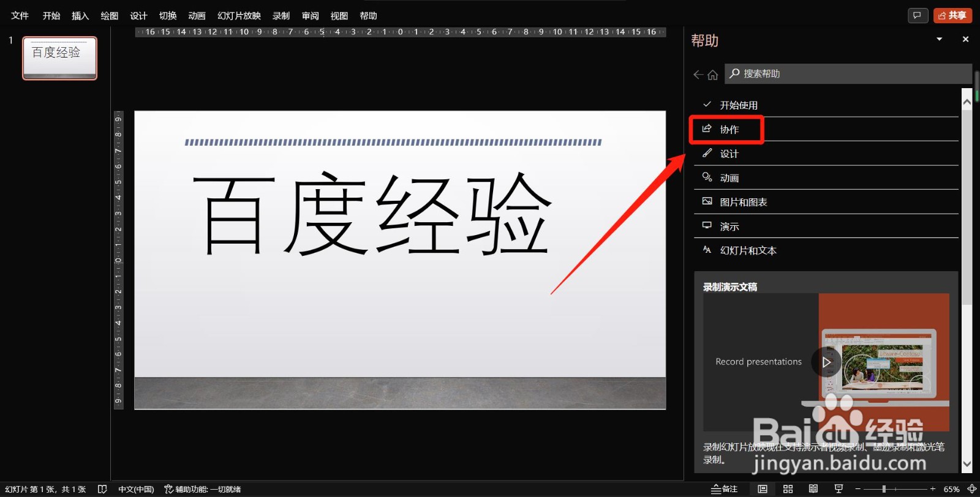The height and width of the screenshot is (497, 980).
Task: Switch to the 审阅 ribbon tab
Action: (311, 16)
